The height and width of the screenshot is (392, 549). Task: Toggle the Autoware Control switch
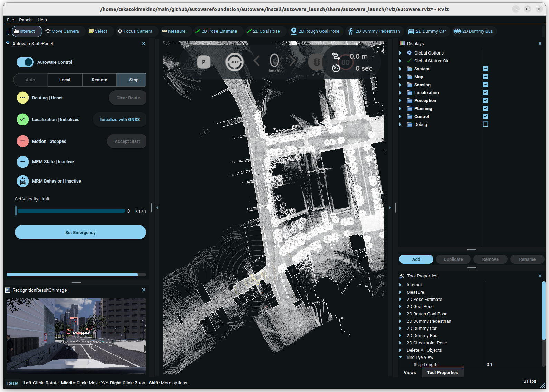pos(25,62)
